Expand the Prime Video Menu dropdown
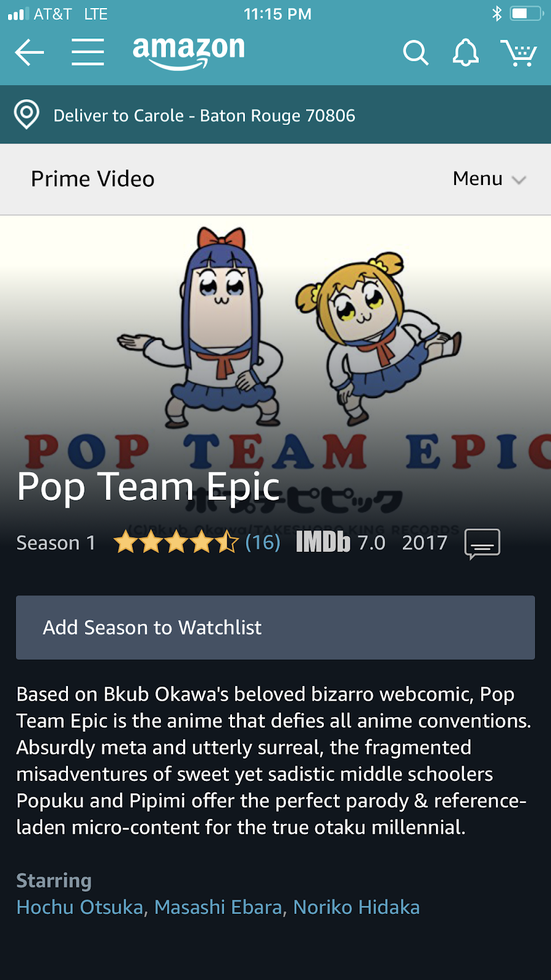 click(489, 179)
